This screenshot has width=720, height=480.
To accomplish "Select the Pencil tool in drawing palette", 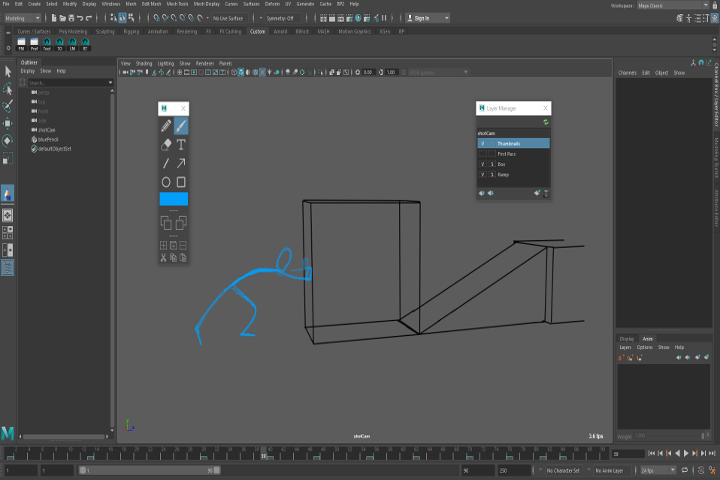I will coord(166,127).
